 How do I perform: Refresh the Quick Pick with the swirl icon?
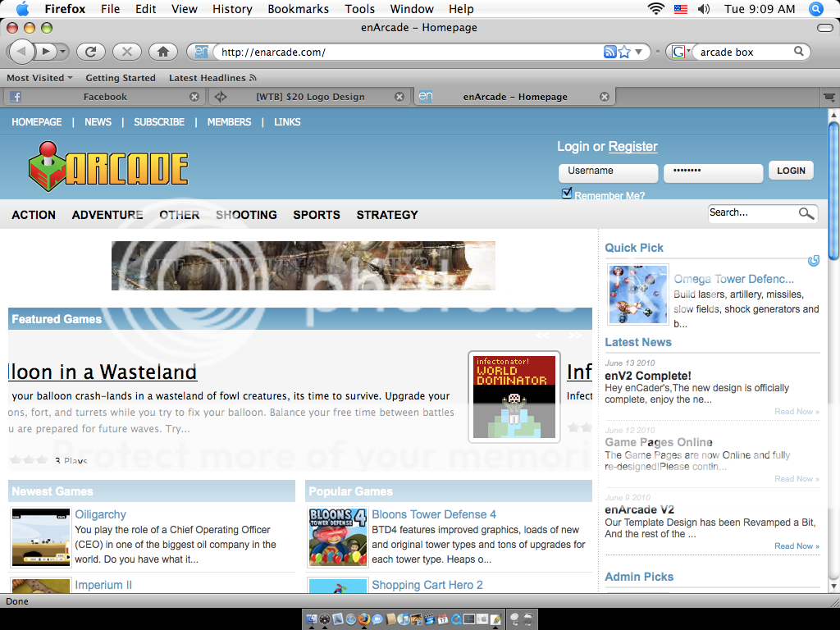(x=814, y=260)
